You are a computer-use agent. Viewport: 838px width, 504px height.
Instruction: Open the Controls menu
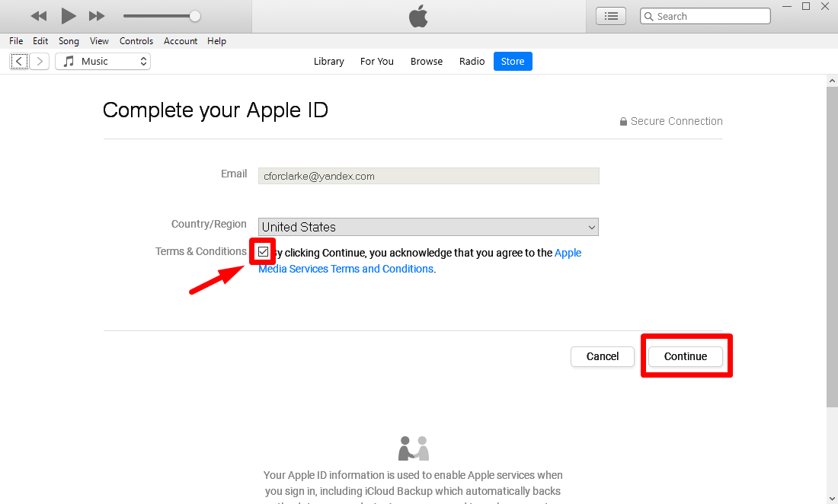[x=136, y=41]
